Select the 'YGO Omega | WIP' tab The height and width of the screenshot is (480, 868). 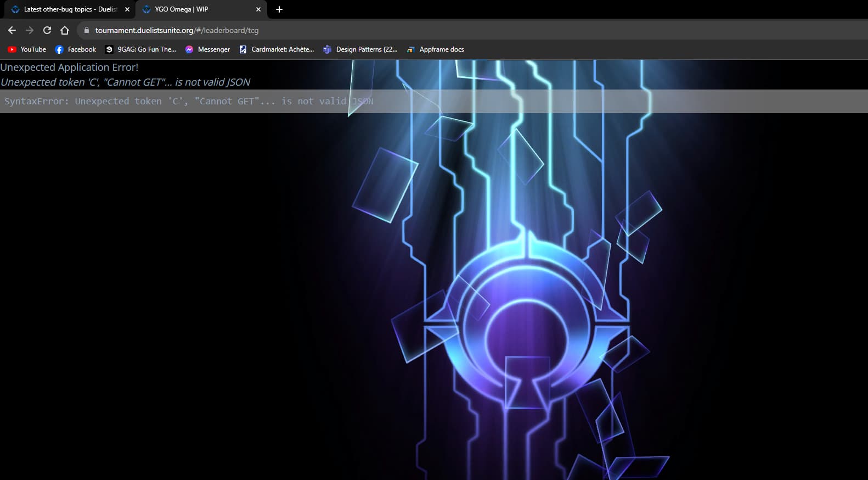point(201,9)
